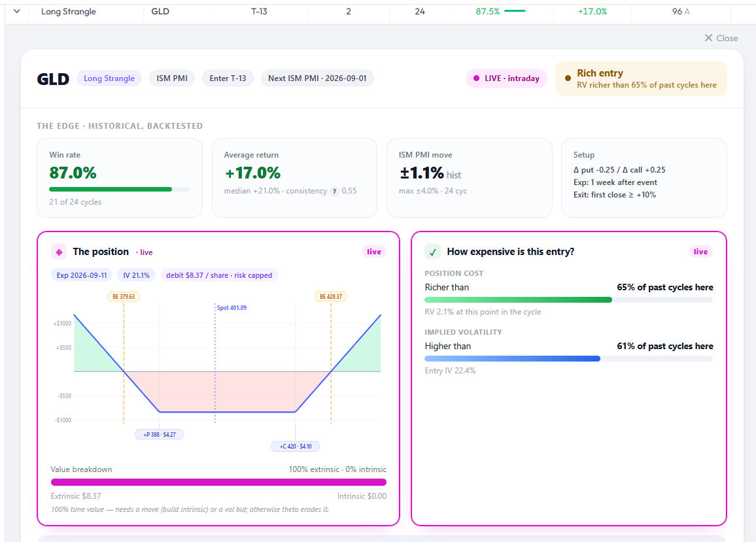Click the live badge in The position card

pyautogui.click(x=373, y=252)
